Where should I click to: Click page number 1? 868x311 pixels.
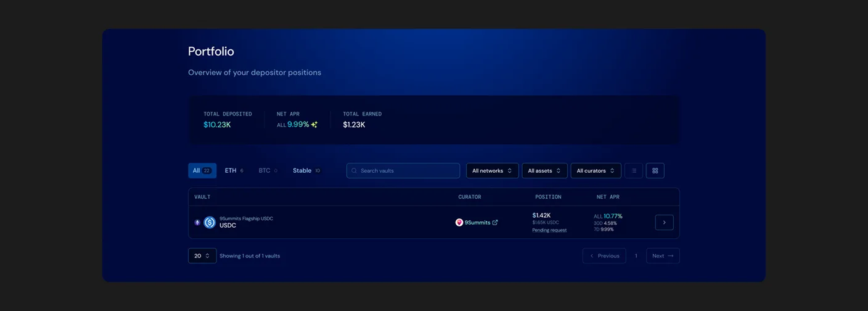point(636,256)
